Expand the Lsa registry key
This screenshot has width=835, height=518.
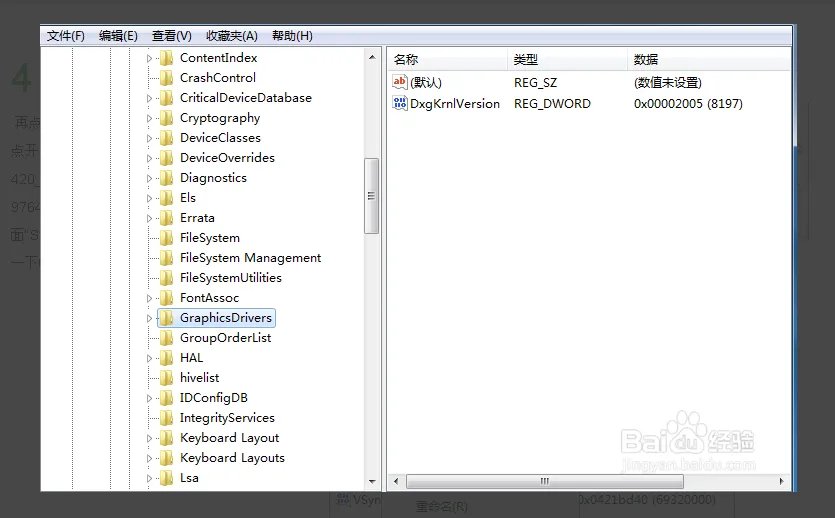(150, 478)
